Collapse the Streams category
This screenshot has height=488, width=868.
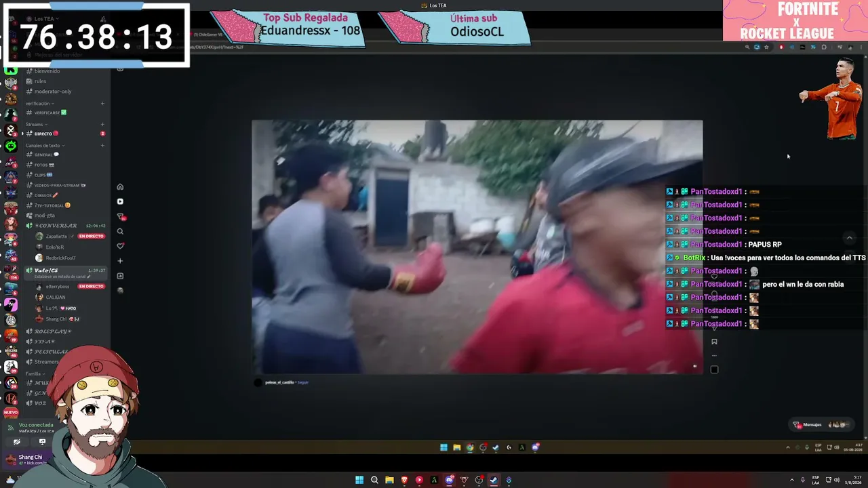[36, 125]
